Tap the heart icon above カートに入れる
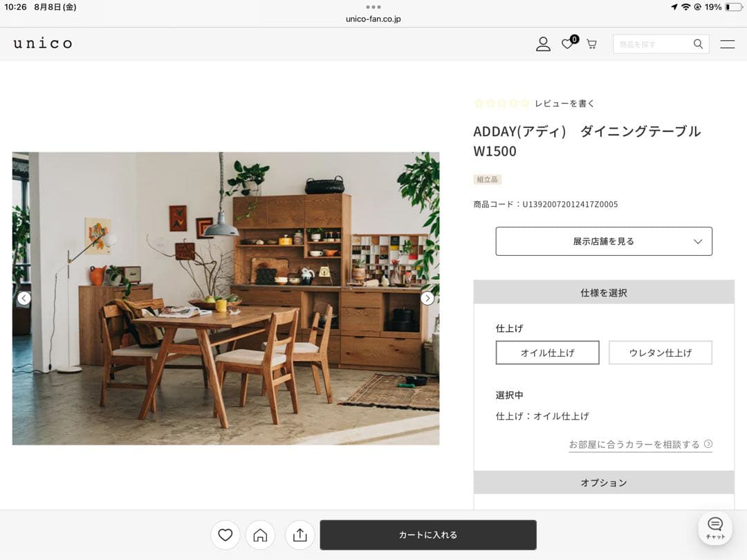The width and height of the screenshot is (747, 560). [x=225, y=534]
